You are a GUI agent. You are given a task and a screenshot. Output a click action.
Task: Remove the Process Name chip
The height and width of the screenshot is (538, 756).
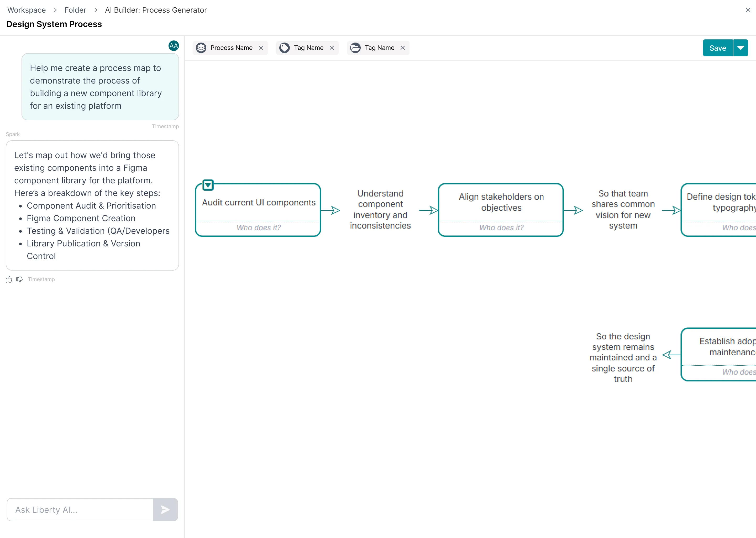coord(261,48)
